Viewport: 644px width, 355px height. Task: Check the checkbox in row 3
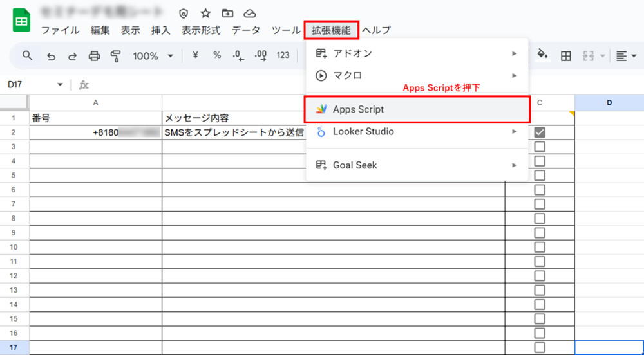coord(540,147)
